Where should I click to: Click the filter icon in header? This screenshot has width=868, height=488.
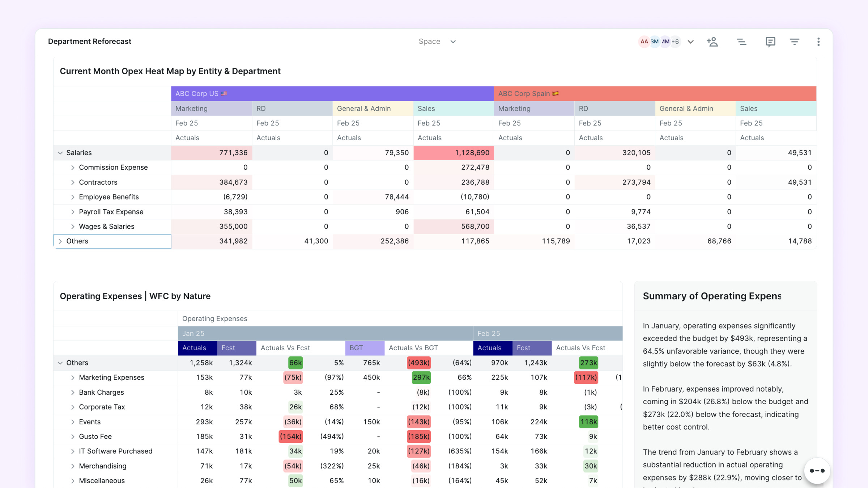(794, 42)
